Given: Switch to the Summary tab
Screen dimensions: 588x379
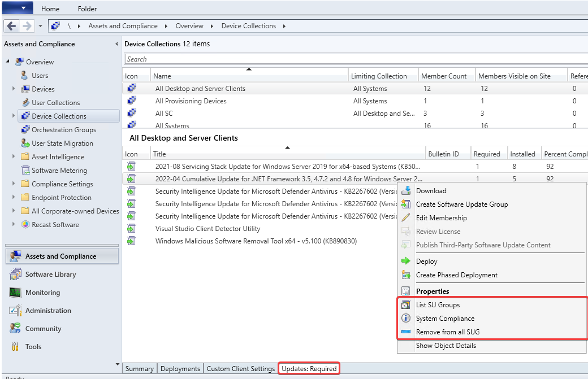Looking at the screenshot, I should point(140,368).
